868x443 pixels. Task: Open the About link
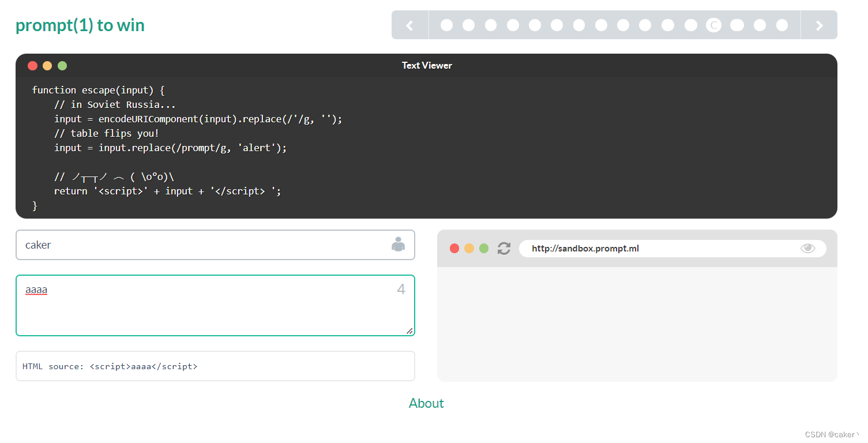[426, 403]
